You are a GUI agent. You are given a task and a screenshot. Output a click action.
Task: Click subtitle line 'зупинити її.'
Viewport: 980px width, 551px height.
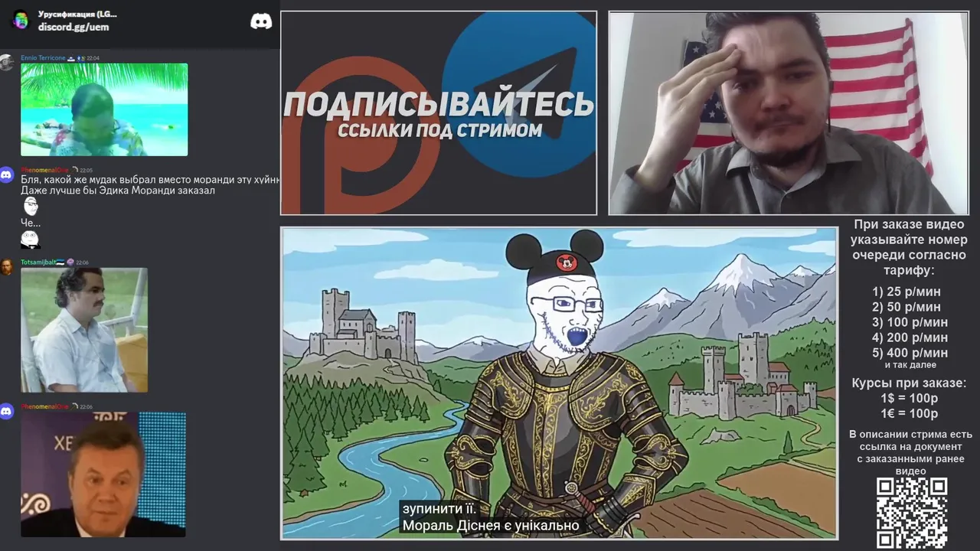(439, 509)
